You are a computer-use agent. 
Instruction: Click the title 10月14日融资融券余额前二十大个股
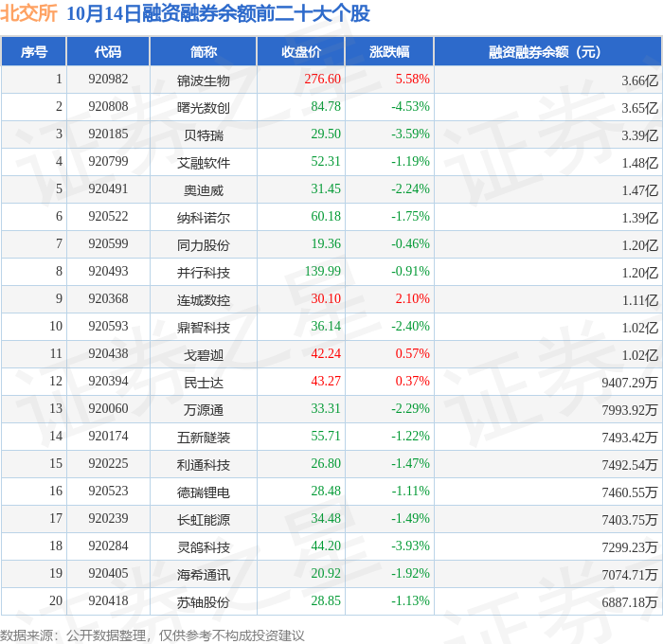click(218, 13)
